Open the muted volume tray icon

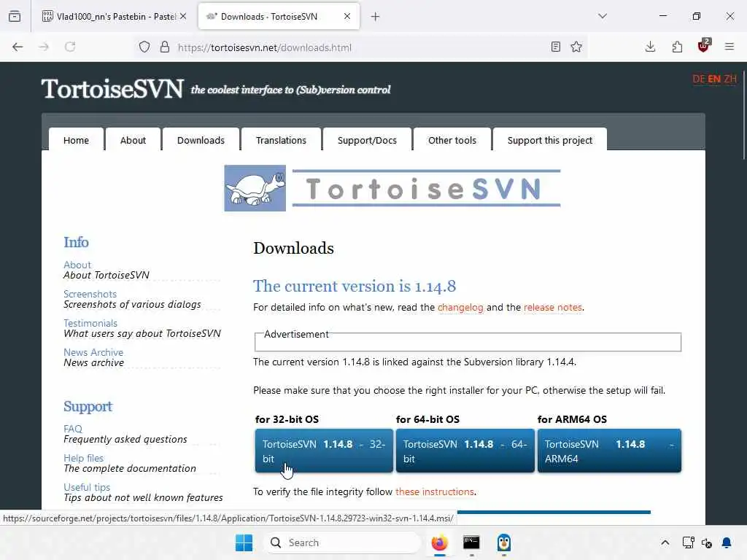(x=707, y=542)
